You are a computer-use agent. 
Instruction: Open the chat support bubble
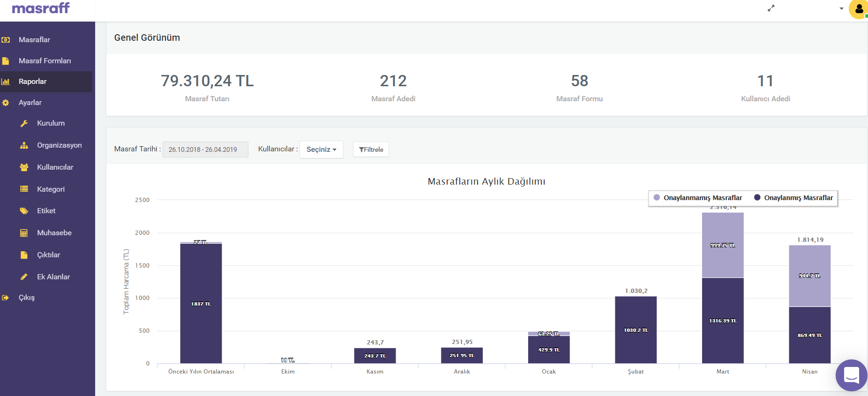tap(851, 375)
